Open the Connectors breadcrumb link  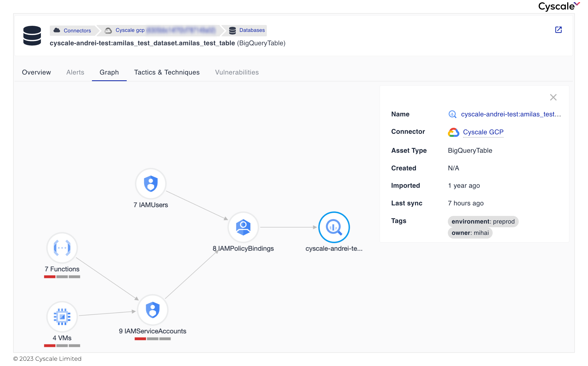pyautogui.click(x=77, y=31)
